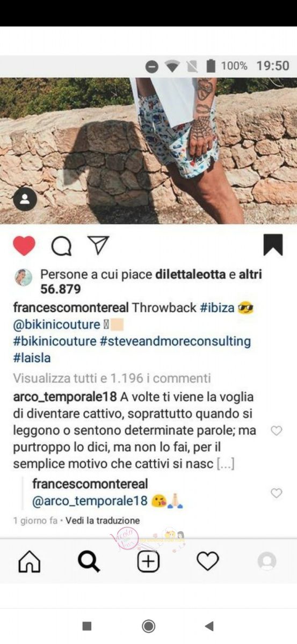Image resolution: width=297 pixels, height=644 pixels.
Task: Open the Activity heart tab
Action: pyautogui.click(x=207, y=562)
